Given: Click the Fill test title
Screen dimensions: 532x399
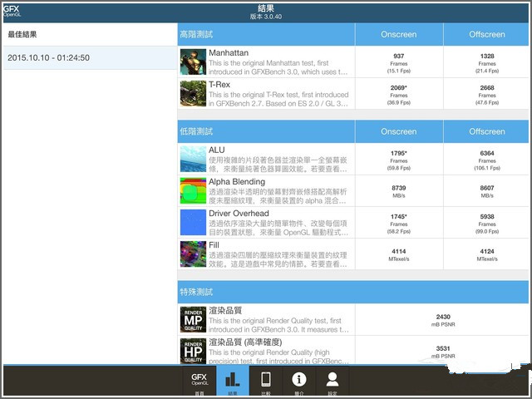Looking at the screenshot, I should point(214,245).
